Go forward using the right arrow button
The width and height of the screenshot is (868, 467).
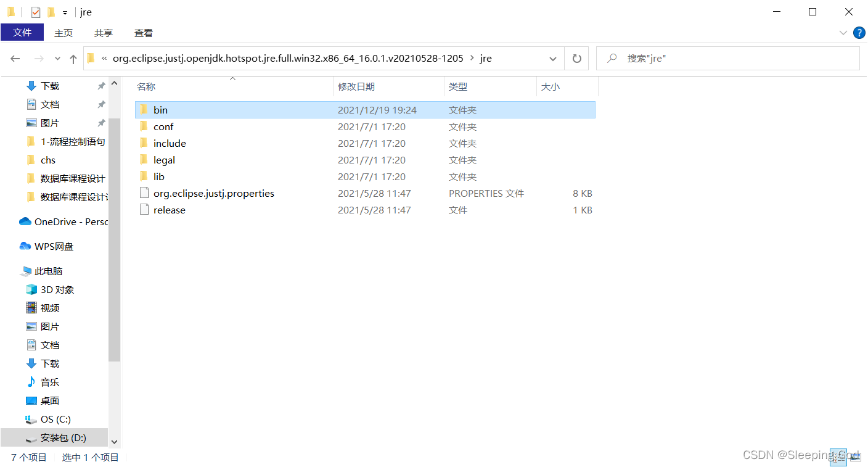[39, 59]
